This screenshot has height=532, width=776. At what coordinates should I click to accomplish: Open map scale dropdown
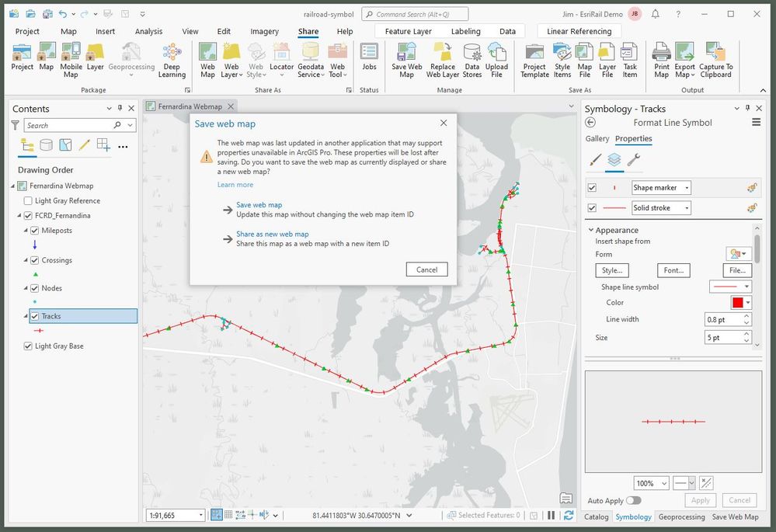[201, 515]
